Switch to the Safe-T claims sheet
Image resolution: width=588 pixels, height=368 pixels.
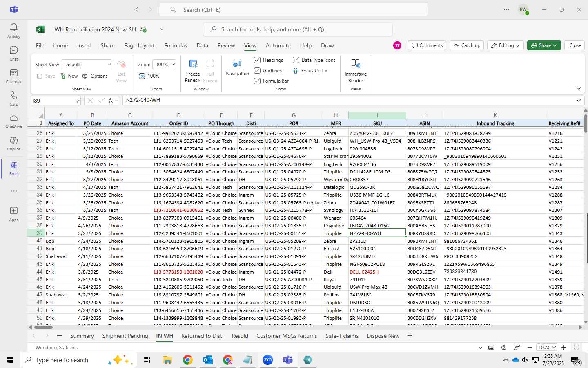[x=342, y=336]
